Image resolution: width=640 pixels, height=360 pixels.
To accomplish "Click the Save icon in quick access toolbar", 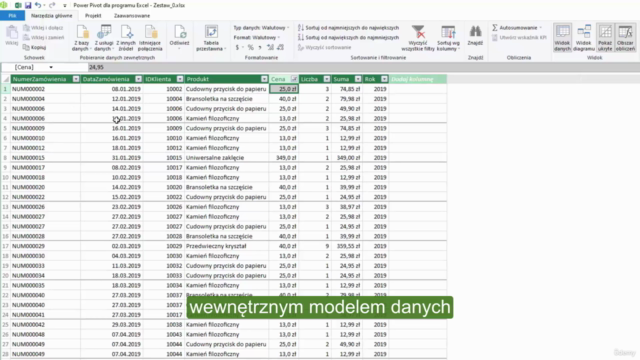I will coord(28,5).
